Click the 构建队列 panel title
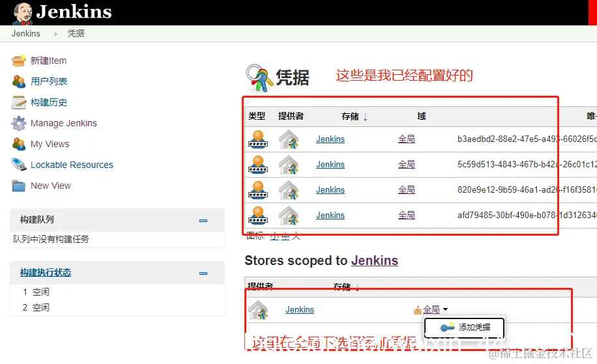This screenshot has width=597, height=364. click(37, 219)
